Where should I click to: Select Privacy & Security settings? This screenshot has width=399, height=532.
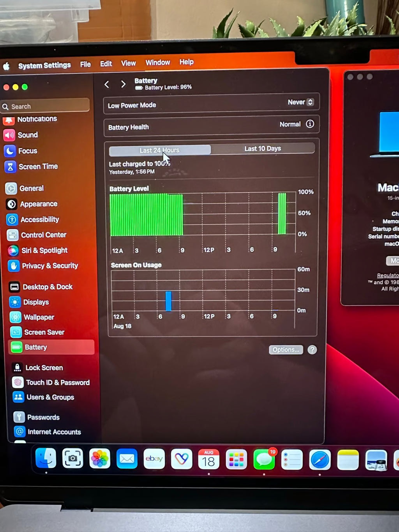[x=49, y=266]
